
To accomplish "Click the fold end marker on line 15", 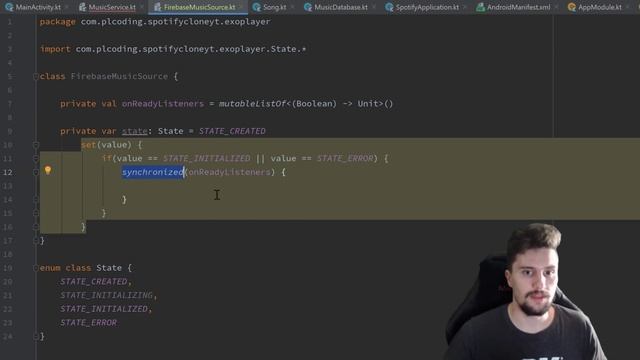I will coord(36,213).
